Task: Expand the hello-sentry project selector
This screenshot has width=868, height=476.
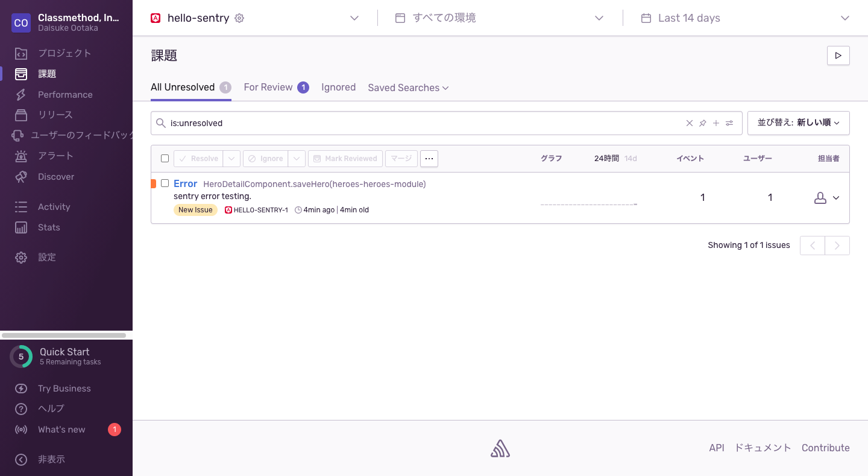Action: 354,18
